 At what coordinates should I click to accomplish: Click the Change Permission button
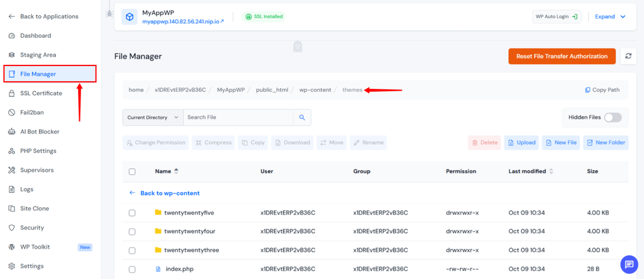(156, 142)
